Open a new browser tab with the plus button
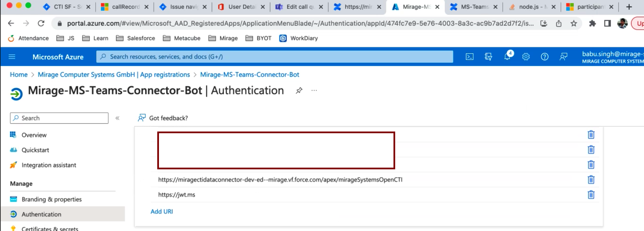 tap(629, 7)
